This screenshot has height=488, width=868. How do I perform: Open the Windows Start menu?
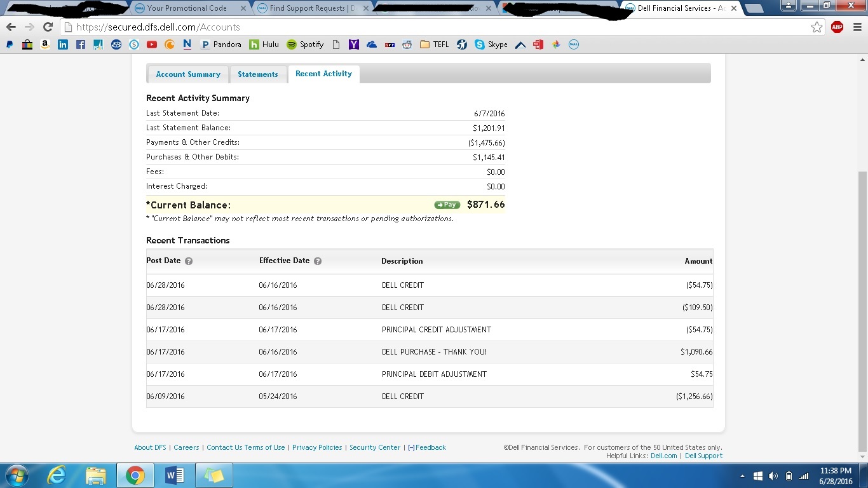coord(17,475)
